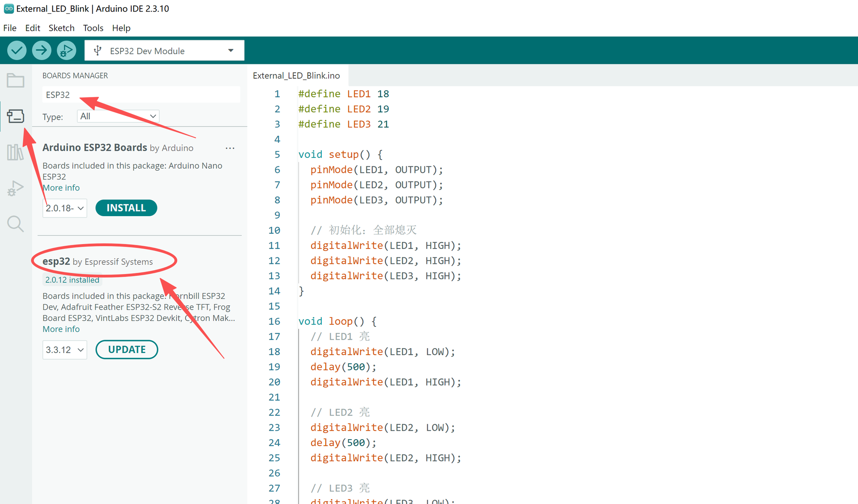Click the BOARDS MANAGER panel heading
The height and width of the screenshot is (504, 858).
75,75
